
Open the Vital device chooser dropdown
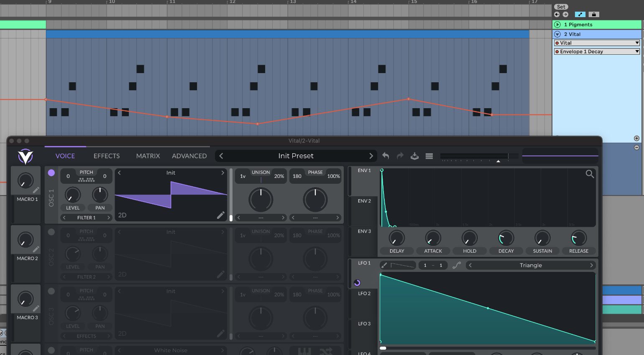click(597, 43)
